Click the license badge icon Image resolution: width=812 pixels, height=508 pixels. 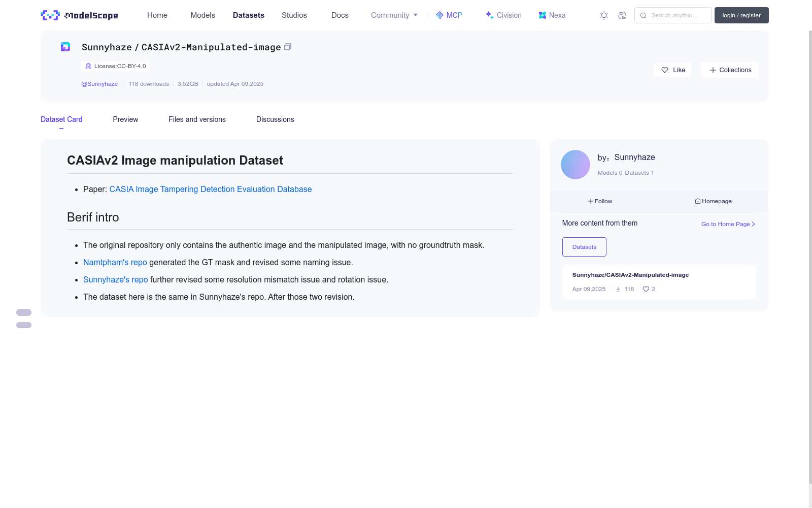click(x=88, y=66)
